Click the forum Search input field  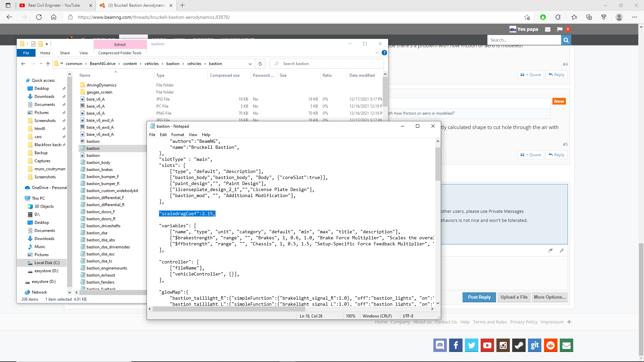(524, 40)
